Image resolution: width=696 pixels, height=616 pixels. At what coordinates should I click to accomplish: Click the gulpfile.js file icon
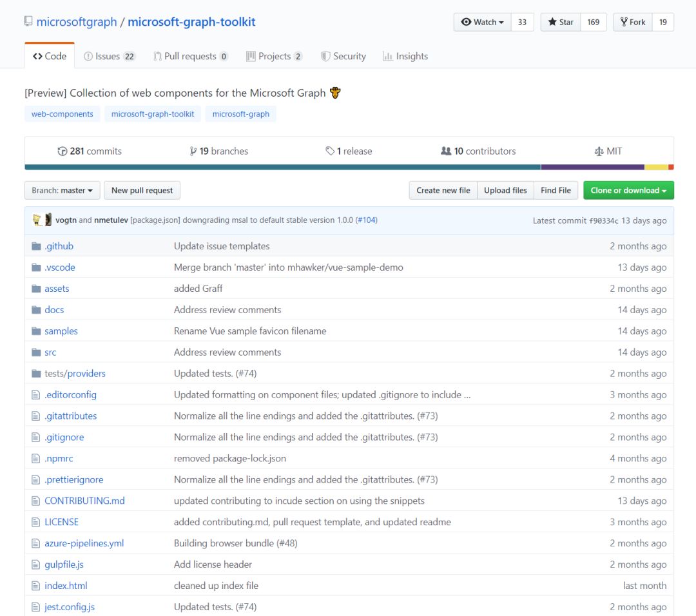pyautogui.click(x=36, y=564)
